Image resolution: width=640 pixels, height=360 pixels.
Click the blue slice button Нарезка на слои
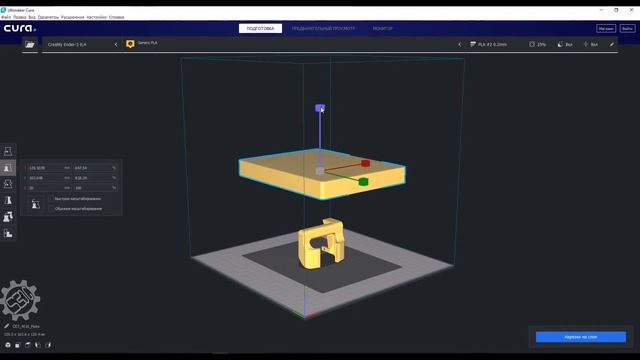(x=581, y=337)
